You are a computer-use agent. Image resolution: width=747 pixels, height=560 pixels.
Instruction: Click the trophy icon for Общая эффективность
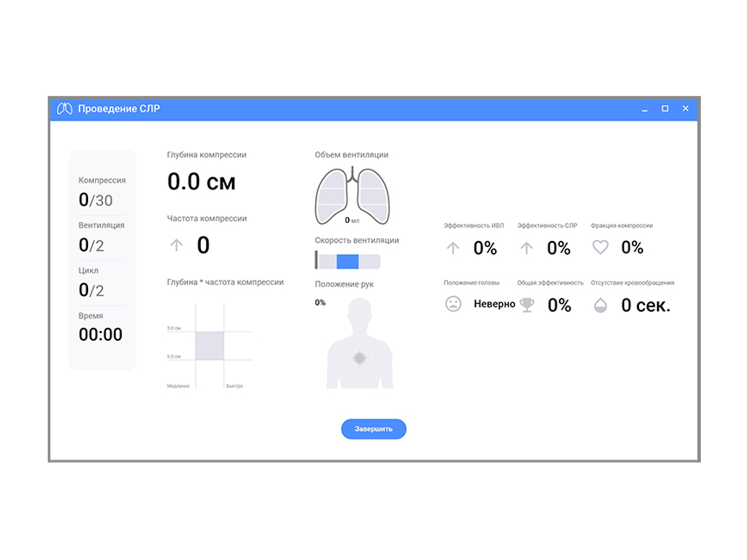click(x=527, y=305)
